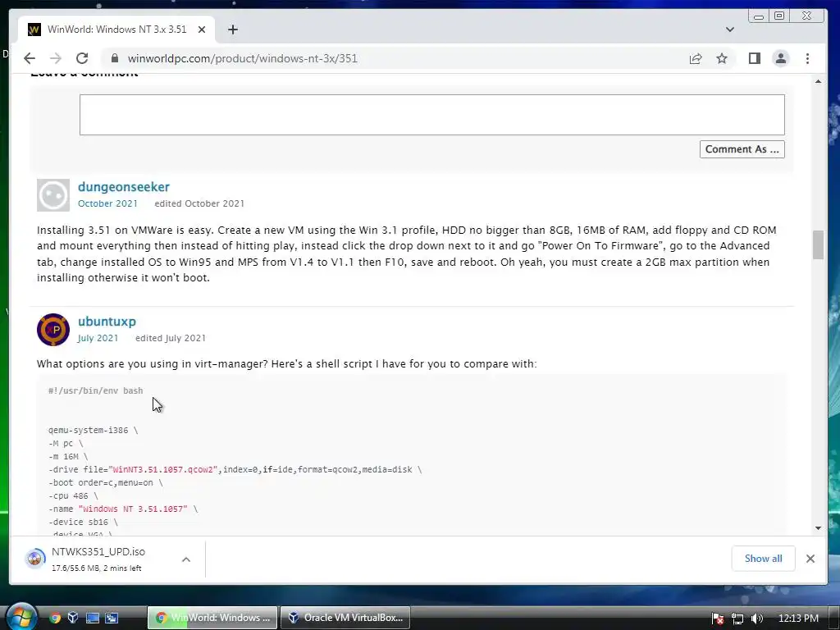Close the WinWorld tab

coord(202,30)
